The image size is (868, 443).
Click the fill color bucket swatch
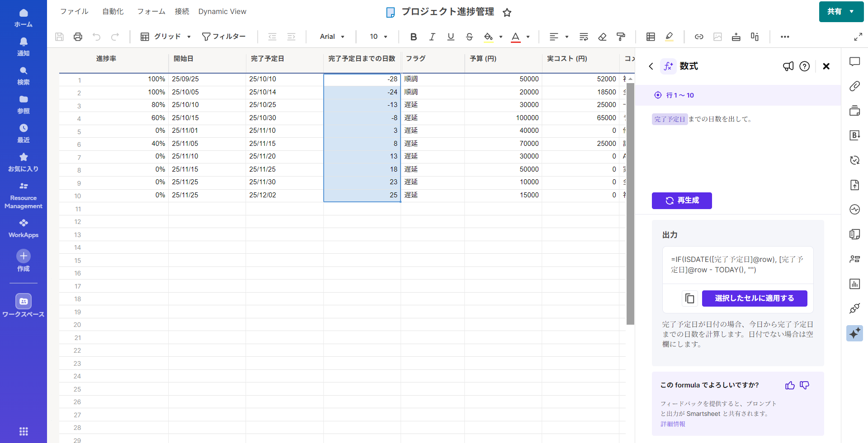(x=488, y=37)
